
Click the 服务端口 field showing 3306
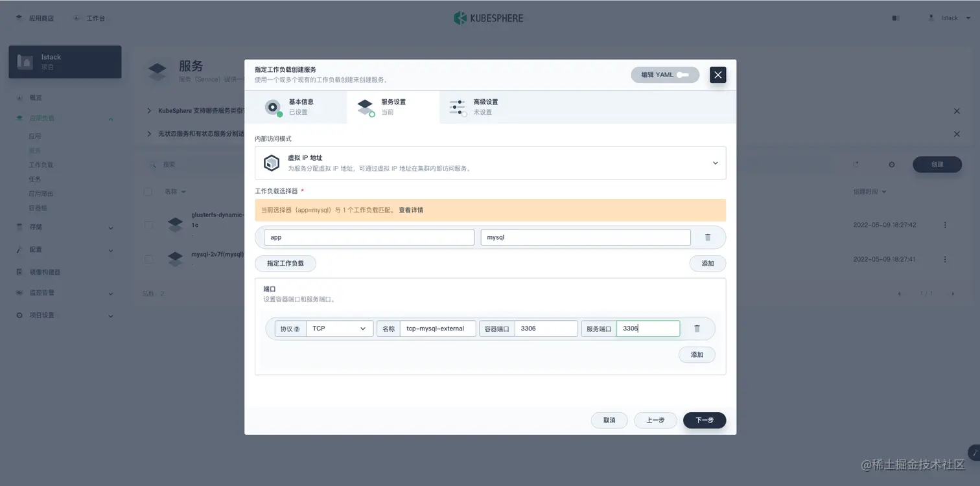click(x=648, y=329)
